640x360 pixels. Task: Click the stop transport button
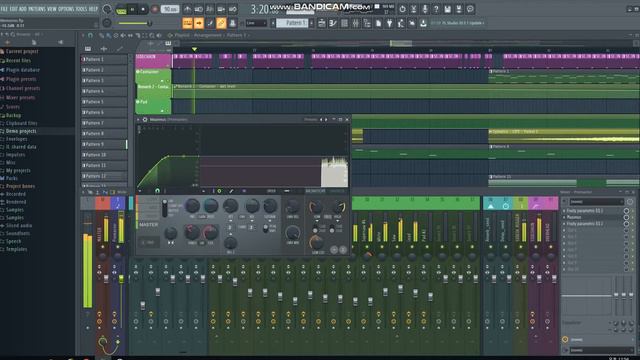(x=143, y=9)
